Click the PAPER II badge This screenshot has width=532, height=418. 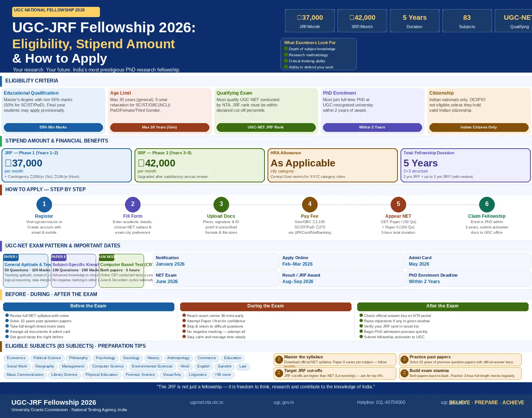click(x=59, y=257)
